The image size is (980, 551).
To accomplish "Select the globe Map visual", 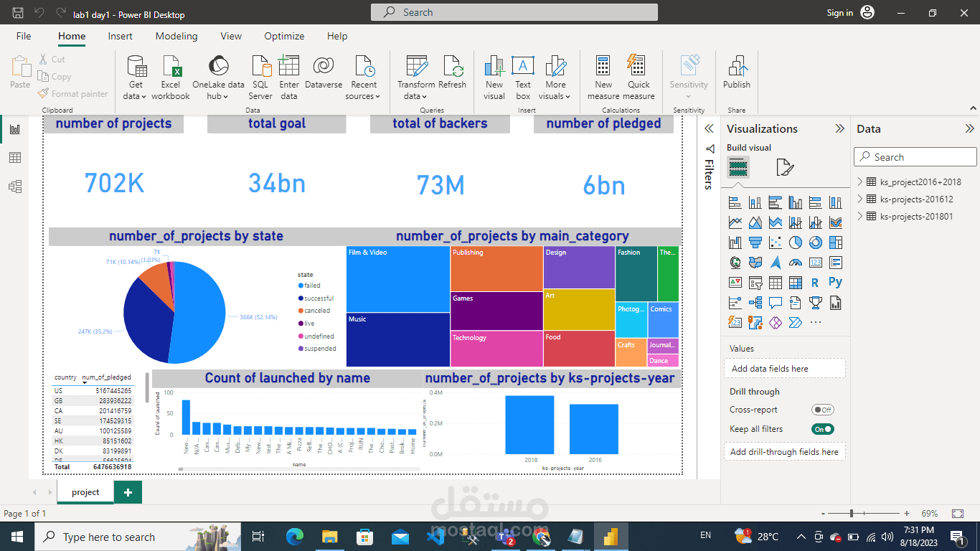I will pos(735,263).
